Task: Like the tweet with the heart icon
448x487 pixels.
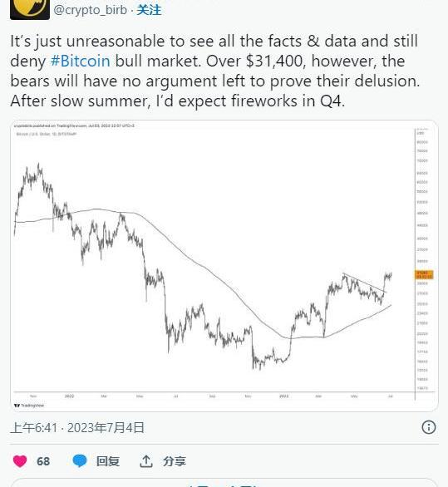Action: coord(20,461)
